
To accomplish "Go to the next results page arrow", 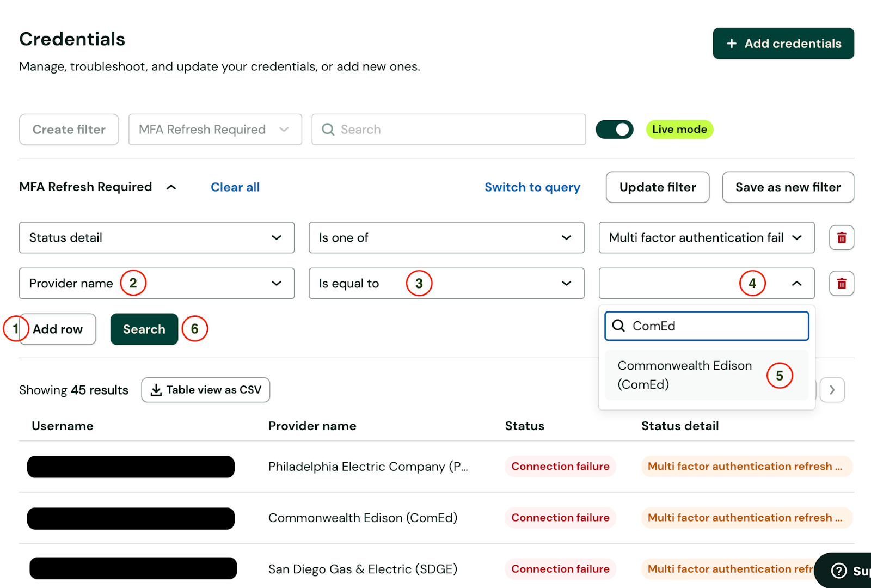I will pos(832,390).
